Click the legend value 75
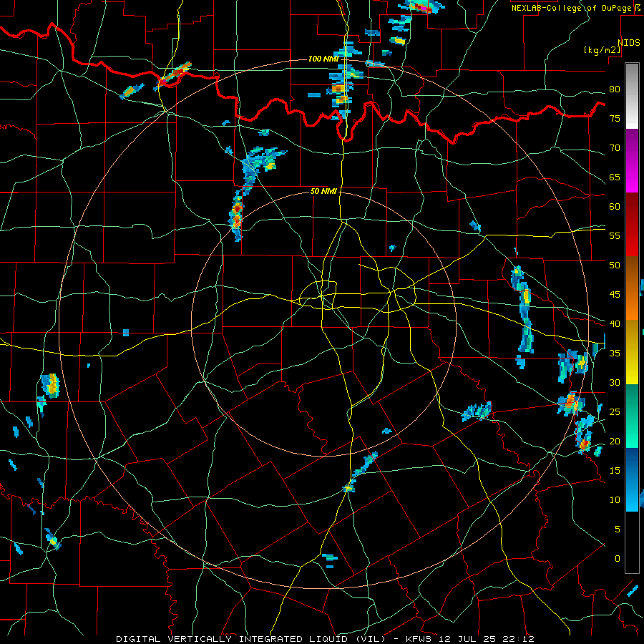 [x=615, y=119]
